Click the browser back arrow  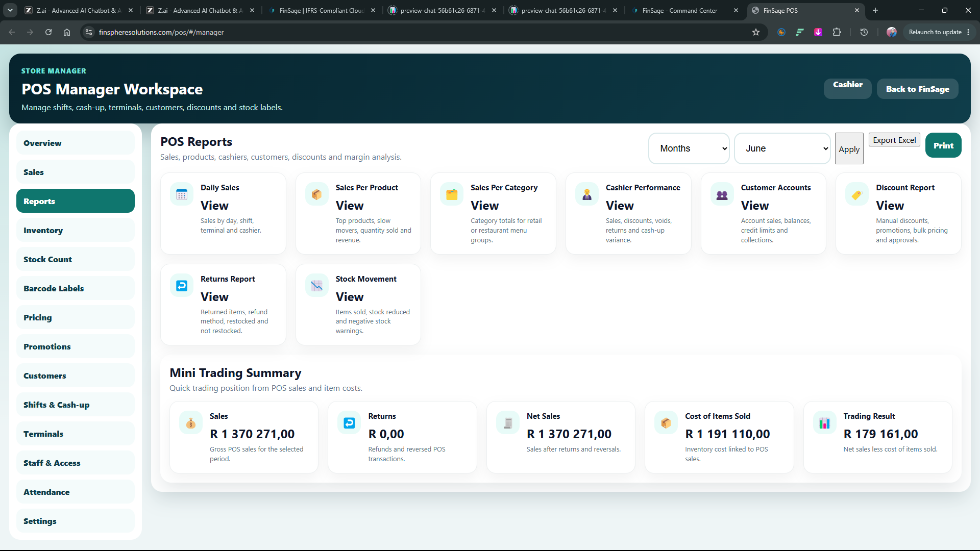[x=12, y=32]
